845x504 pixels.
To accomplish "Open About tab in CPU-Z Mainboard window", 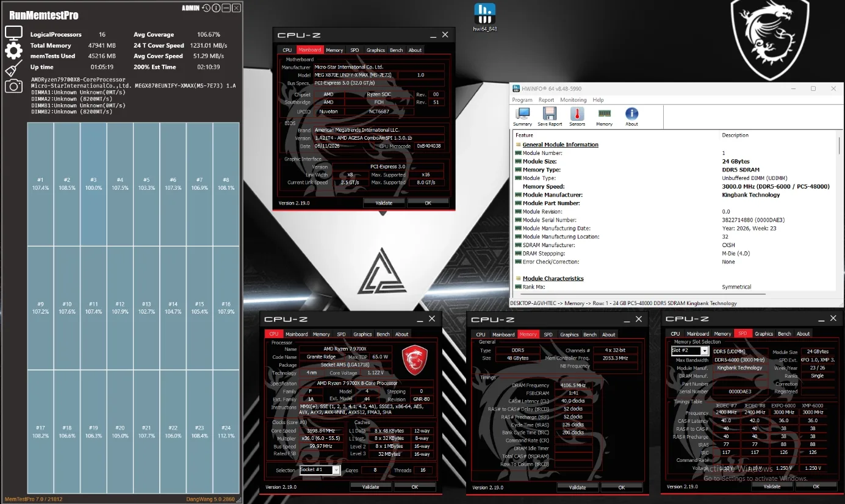I will pyautogui.click(x=415, y=50).
